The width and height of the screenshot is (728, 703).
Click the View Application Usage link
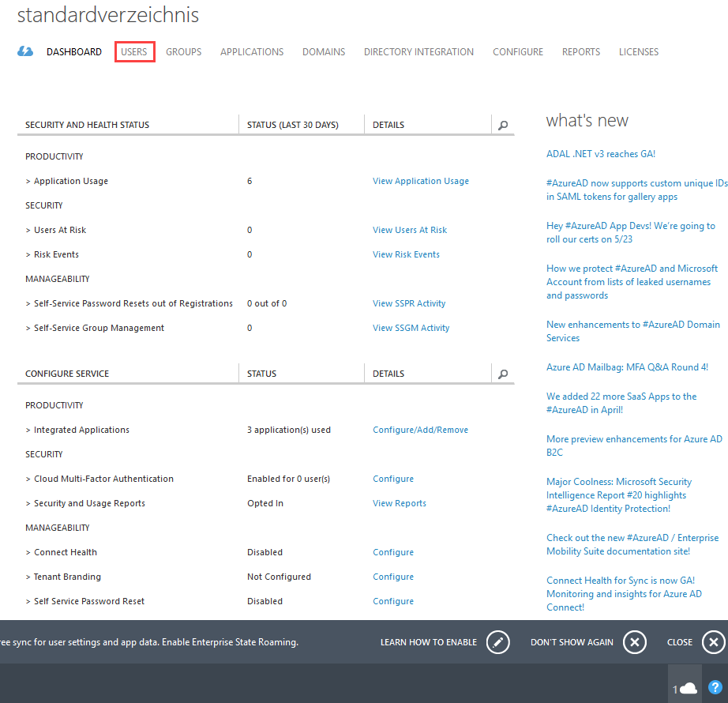pos(421,181)
